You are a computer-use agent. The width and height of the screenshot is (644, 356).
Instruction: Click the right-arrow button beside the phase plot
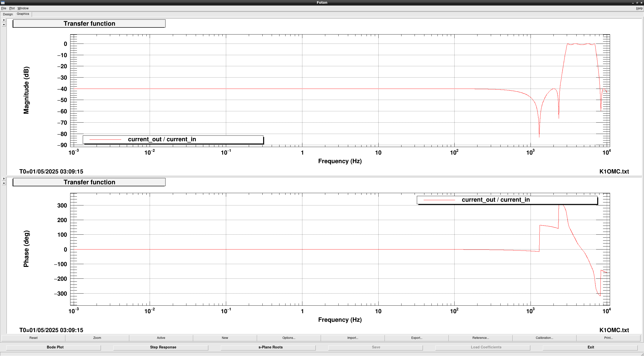pos(4,179)
